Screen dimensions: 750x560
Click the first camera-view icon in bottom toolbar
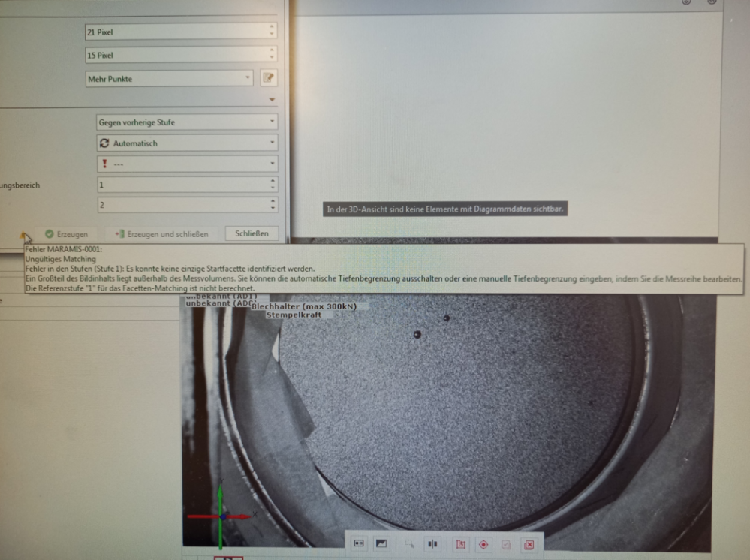tap(360, 543)
